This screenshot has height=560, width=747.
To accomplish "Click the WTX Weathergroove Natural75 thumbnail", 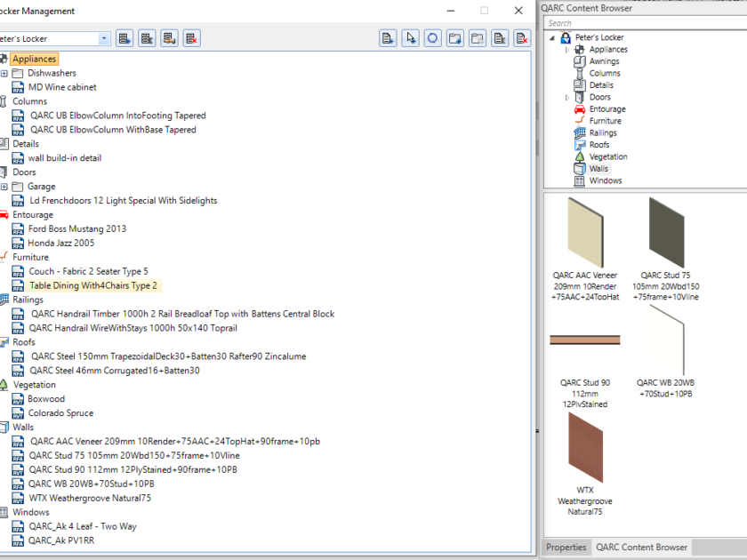I will (584, 449).
